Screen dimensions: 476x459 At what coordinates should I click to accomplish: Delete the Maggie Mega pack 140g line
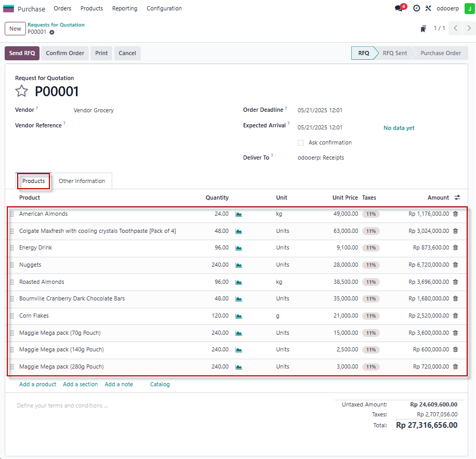coord(455,349)
